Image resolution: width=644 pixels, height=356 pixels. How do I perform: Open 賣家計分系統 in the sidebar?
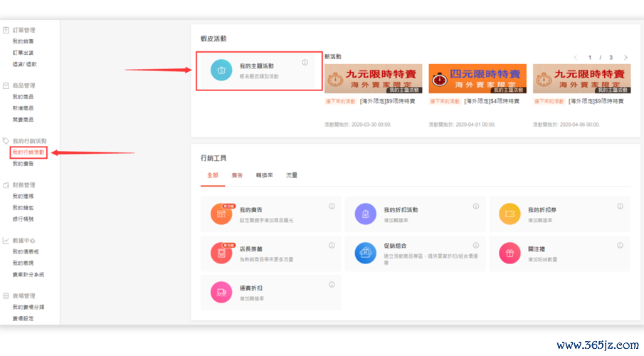28,275
